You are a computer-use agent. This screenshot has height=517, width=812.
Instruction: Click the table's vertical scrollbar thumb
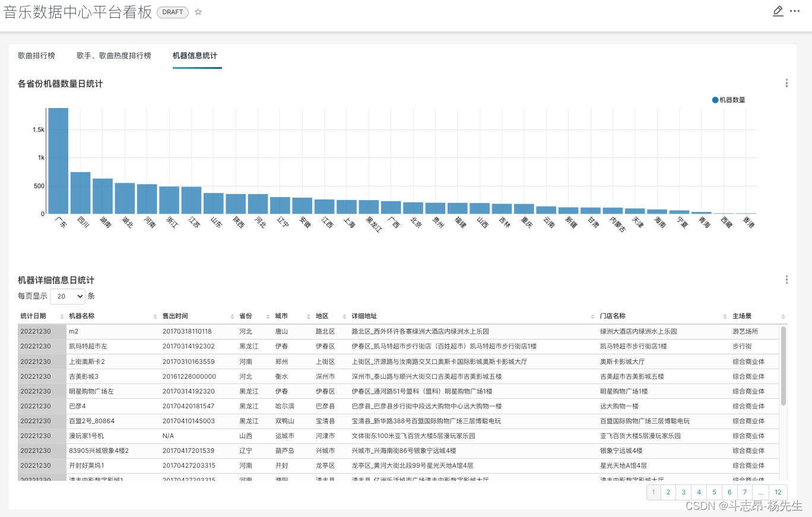[784, 366]
